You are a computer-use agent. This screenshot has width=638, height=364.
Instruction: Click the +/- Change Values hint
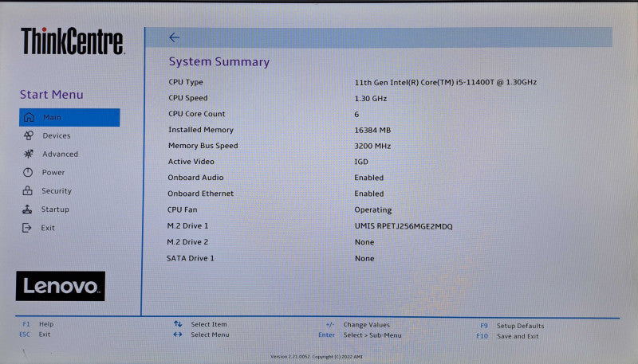point(357,325)
